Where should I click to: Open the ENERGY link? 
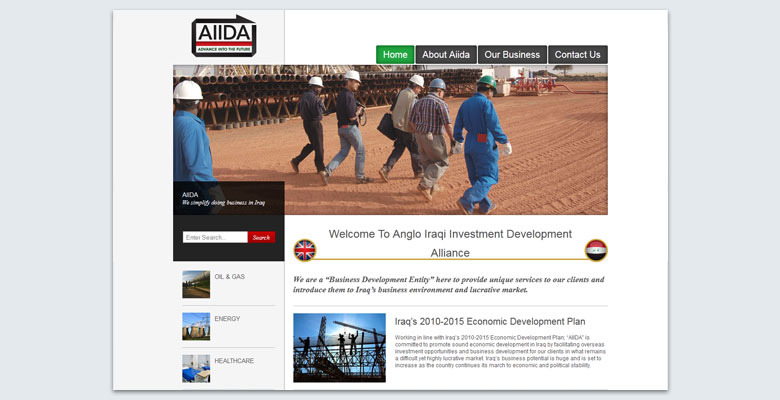227,319
